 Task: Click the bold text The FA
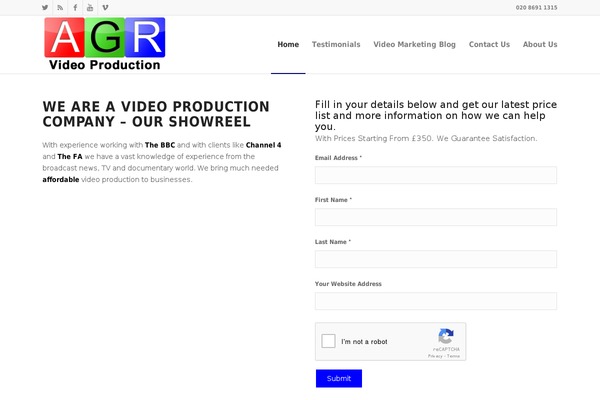(x=70, y=157)
